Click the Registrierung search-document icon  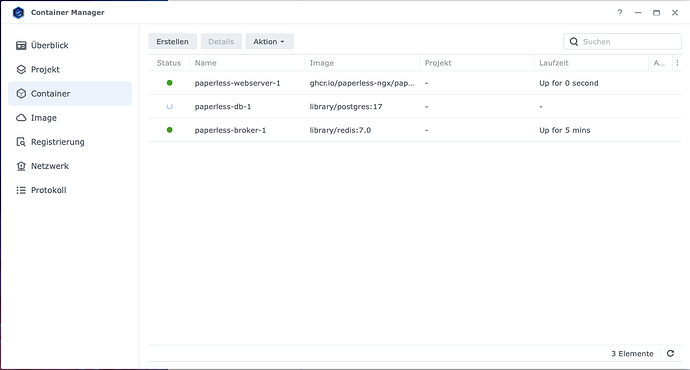click(21, 142)
